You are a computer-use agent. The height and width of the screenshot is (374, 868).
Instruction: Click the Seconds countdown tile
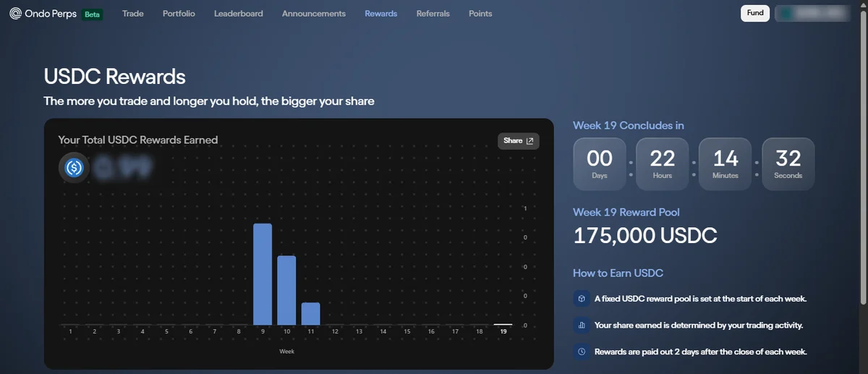[x=788, y=164]
